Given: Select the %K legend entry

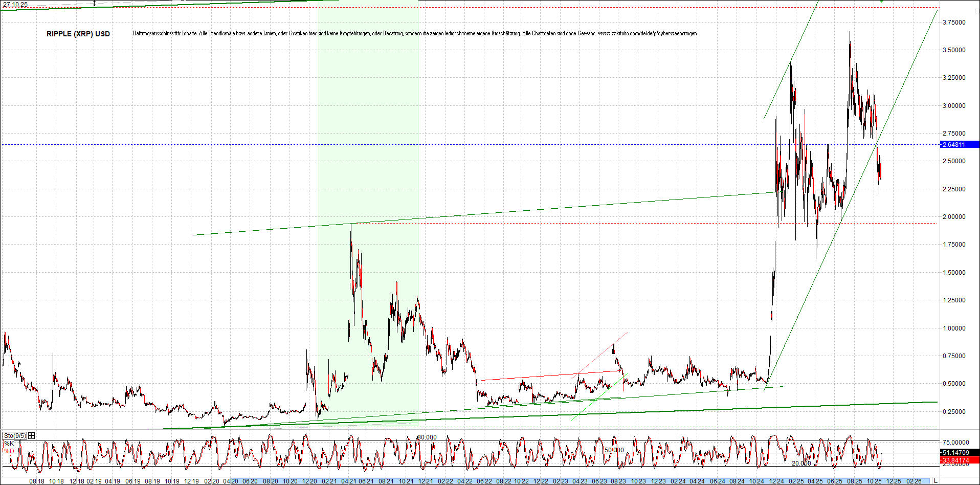Looking at the screenshot, I should [x=9, y=444].
